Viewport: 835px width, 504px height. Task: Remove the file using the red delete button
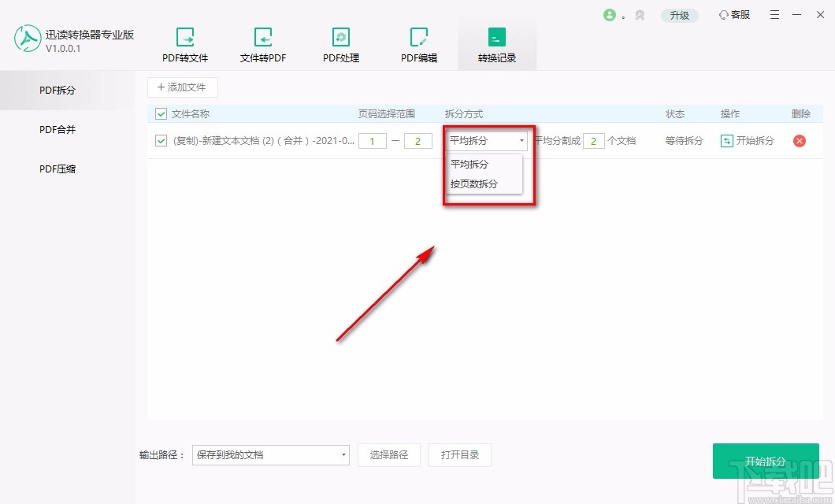(x=800, y=141)
